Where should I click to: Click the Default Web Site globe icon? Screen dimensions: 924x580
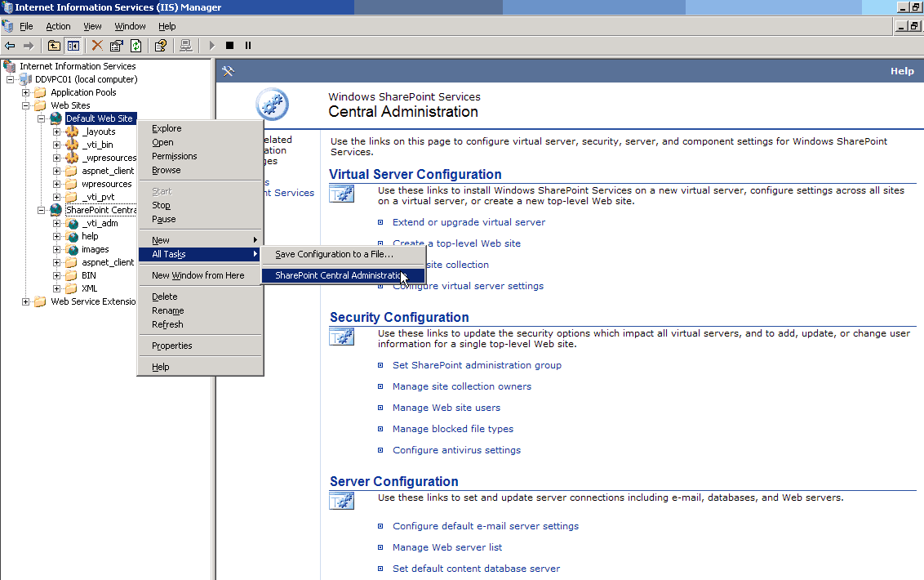tap(56, 118)
